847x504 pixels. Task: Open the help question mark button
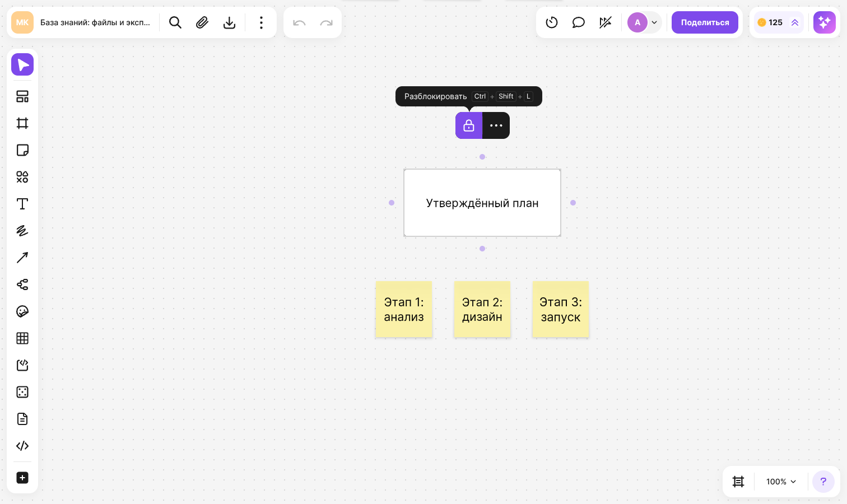(x=823, y=482)
